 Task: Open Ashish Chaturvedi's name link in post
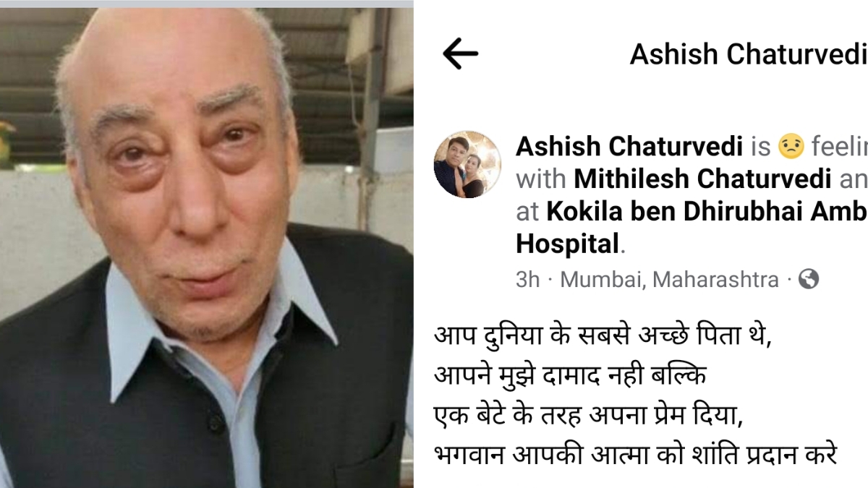coord(629,147)
